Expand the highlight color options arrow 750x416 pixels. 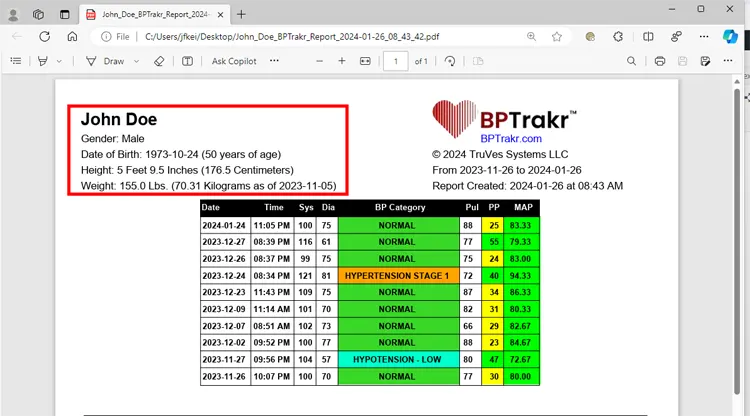[60, 61]
